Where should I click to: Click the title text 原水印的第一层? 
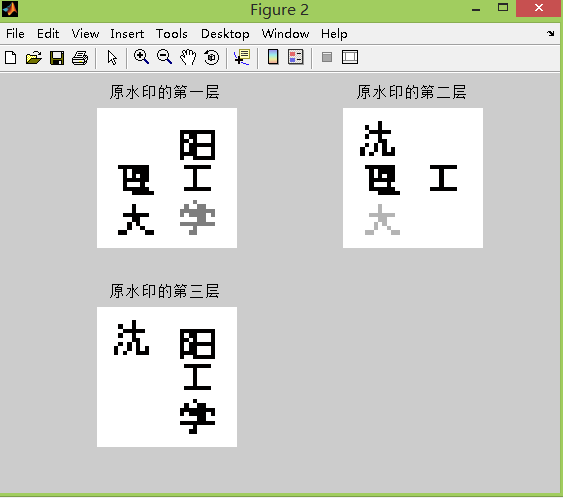pyautogui.click(x=164, y=92)
